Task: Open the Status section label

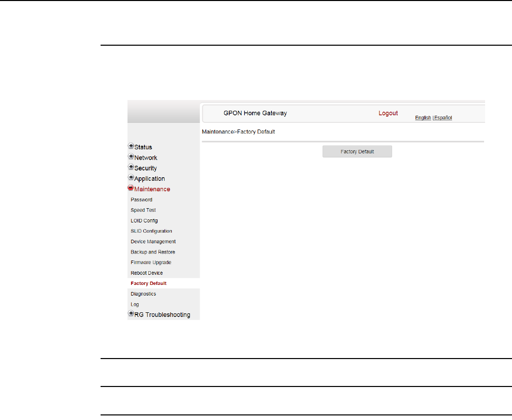Action: [143, 147]
